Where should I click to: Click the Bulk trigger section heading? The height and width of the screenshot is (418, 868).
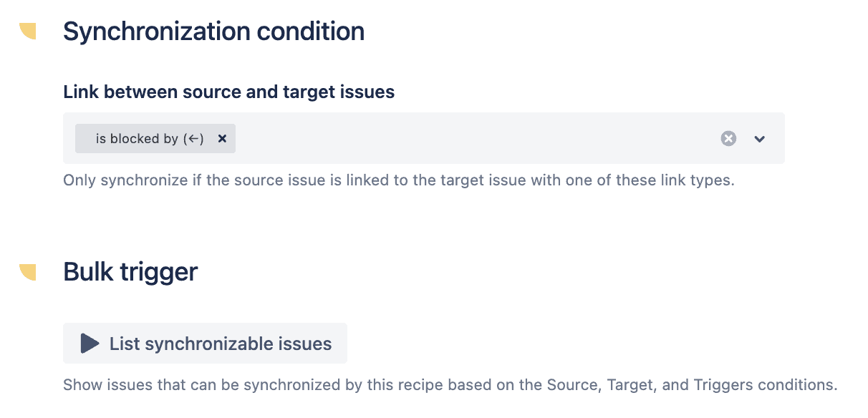130,271
